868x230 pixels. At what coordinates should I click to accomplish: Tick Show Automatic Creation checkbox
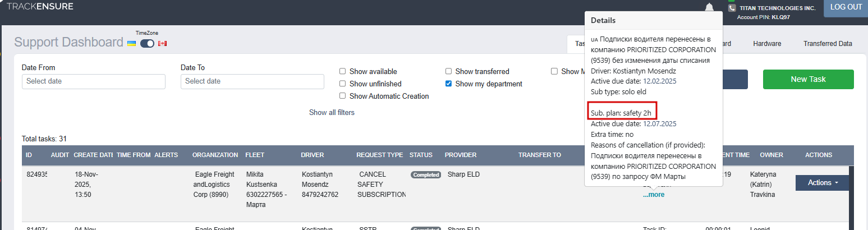(x=342, y=96)
